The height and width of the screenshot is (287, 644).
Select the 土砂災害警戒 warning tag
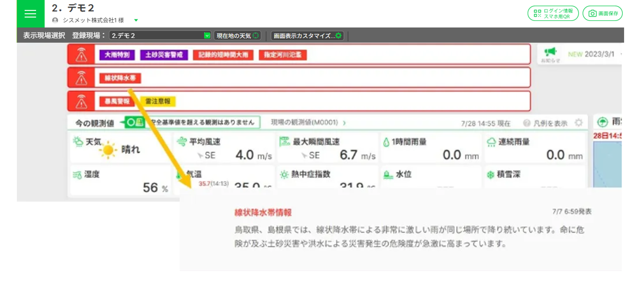point(164,55)
